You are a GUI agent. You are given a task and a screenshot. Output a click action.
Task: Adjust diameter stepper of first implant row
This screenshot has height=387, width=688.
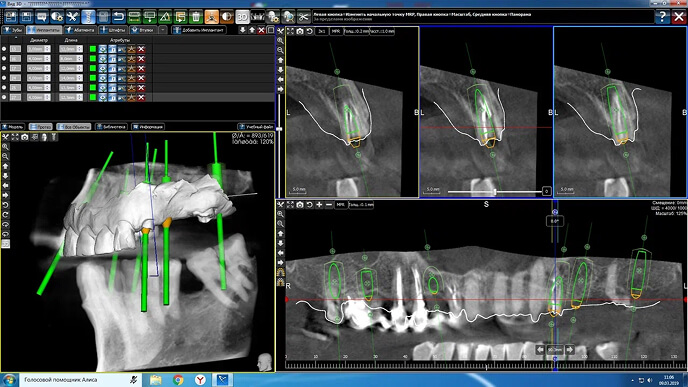click(47, 49)
